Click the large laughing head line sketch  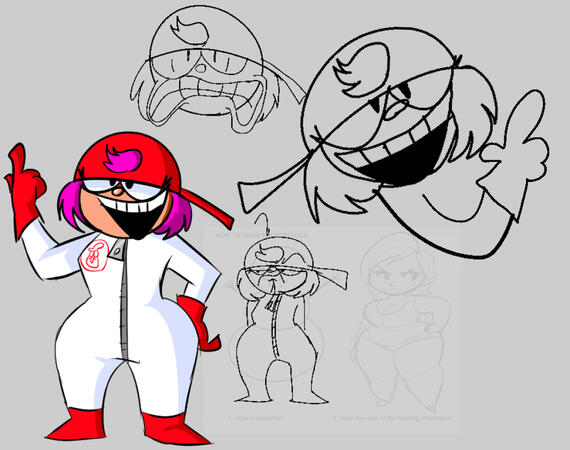point(394,144)
